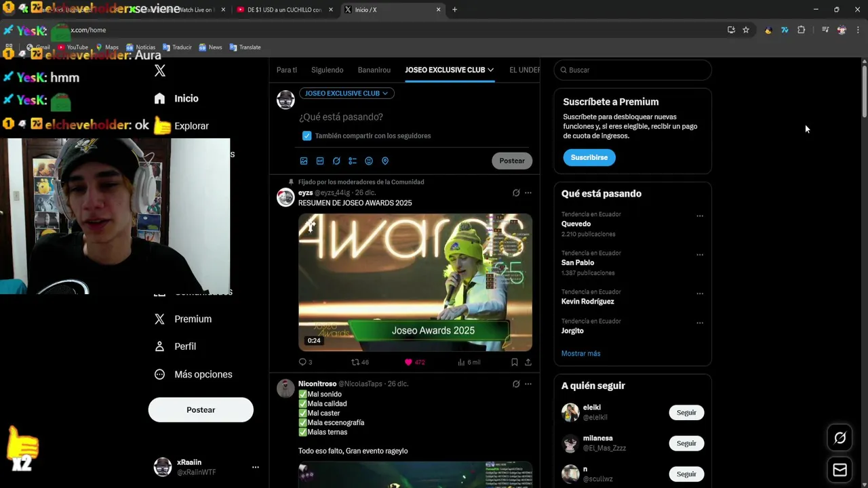Click ¿Qué está pasando? compose field
Image resolution: width=868 pixels, height=488 pixels.
coord(340,117)
